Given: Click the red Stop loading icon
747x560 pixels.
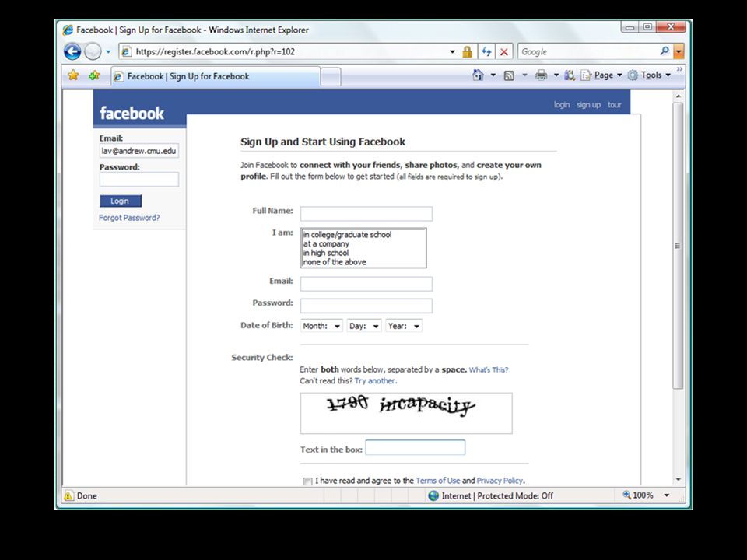Looking at the screenshot, I should click(x=504, y=51).
